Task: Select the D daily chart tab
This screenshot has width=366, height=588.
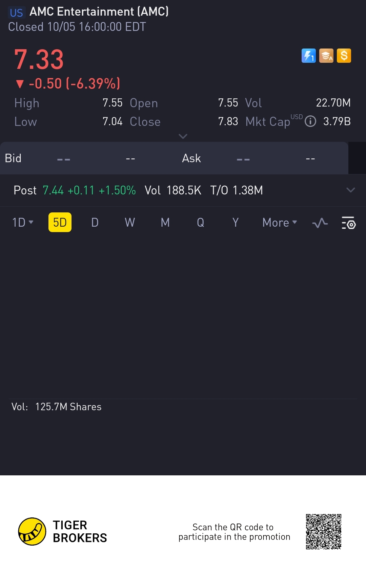Action: click(95, 223)
